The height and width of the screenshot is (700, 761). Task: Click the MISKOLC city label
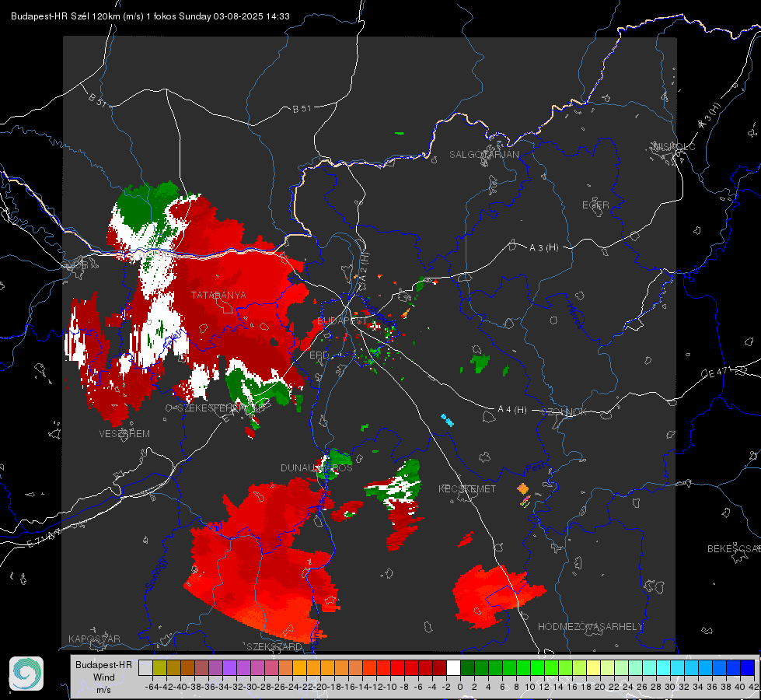pyautogui.click(x=674, y=146)
